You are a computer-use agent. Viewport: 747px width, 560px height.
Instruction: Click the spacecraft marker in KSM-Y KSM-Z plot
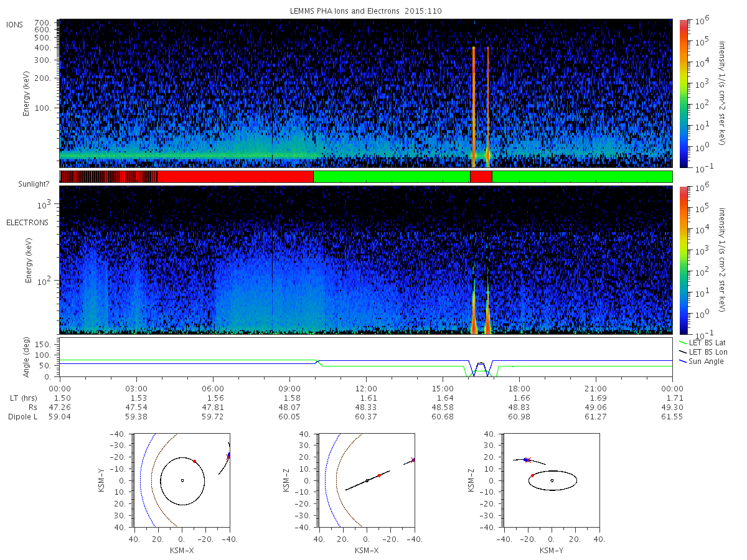click(527, 460)
